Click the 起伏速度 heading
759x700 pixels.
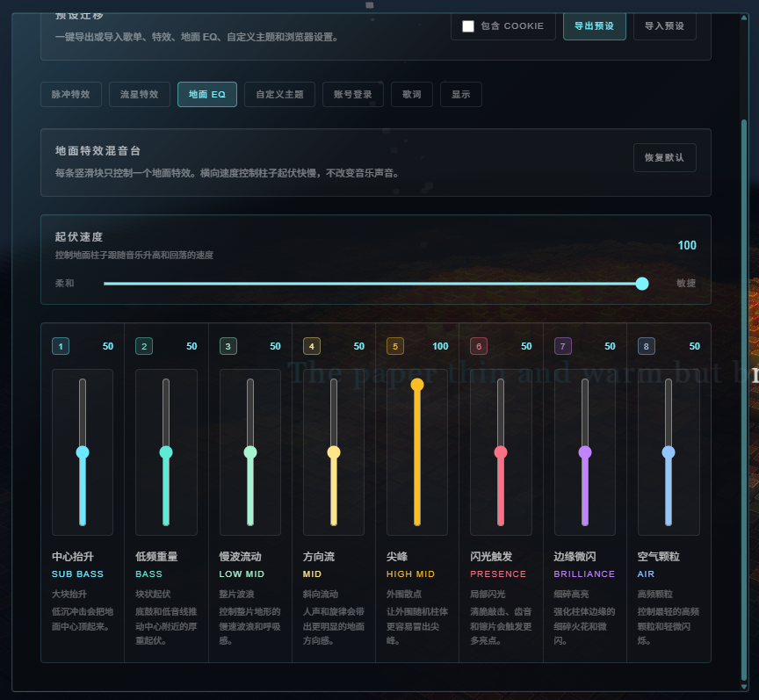pos(79,237)
